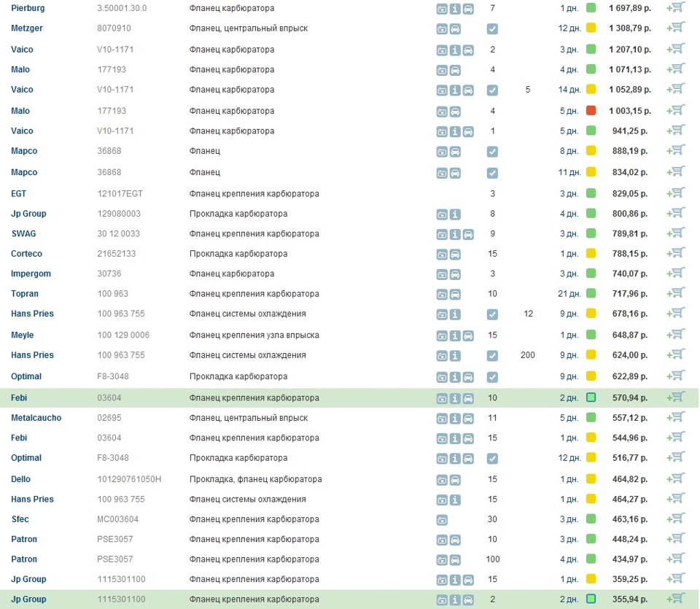Viewport: 700px width, 609px height.
Task: Select part number MC003604
Action: 118,519
